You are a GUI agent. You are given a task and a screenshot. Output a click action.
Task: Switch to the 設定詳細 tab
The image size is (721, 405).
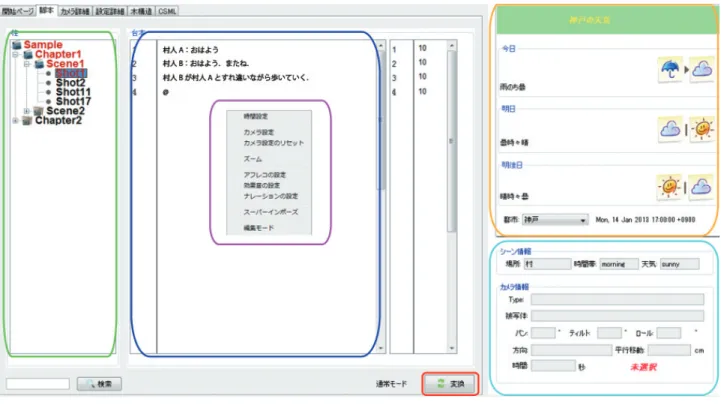[110, 11]
